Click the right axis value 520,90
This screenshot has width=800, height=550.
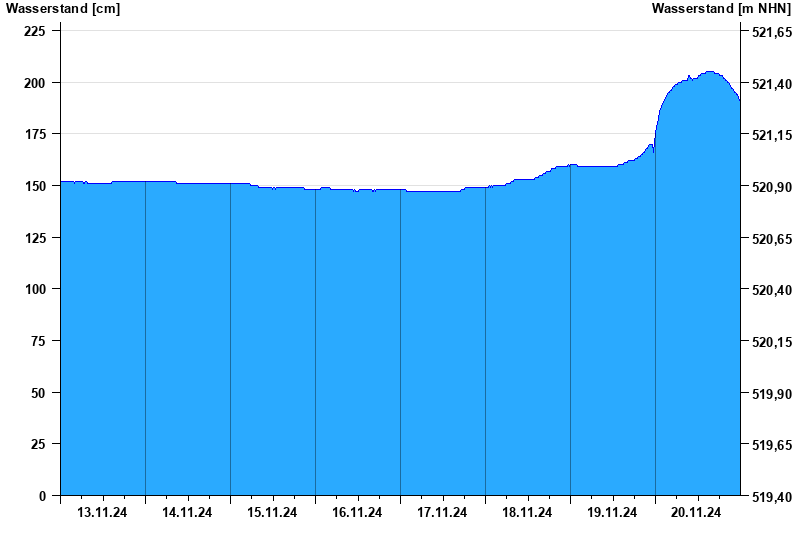pos(772,187)
